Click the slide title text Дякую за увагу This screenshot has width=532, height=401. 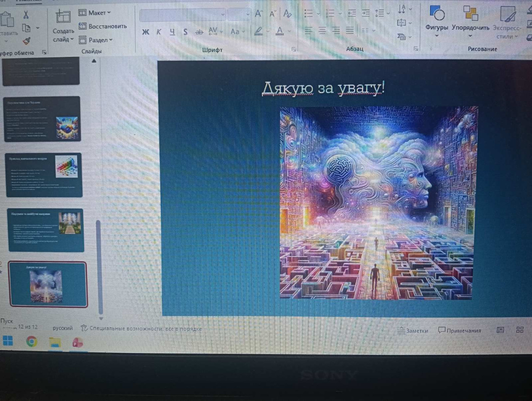323,88
